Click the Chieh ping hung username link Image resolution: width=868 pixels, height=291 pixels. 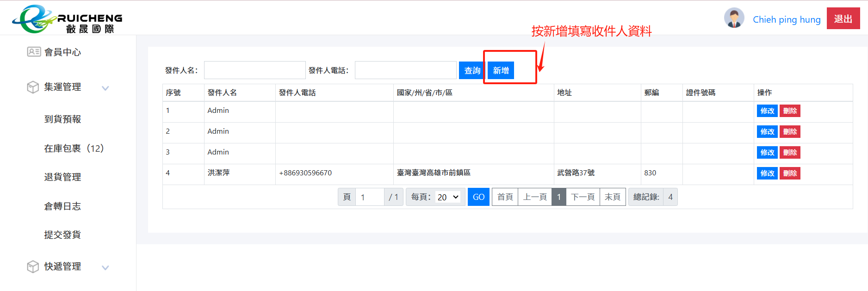pyautogui.click(x=786, y=19)
